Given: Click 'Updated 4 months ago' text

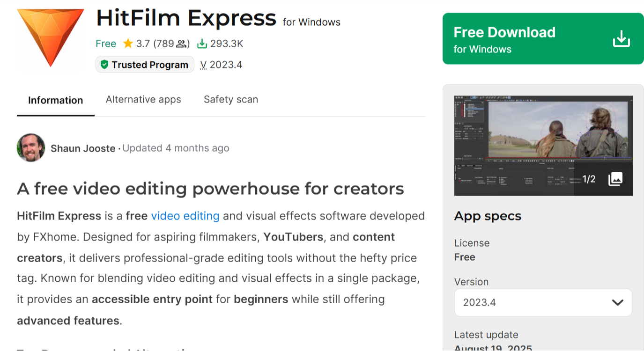Looking at the screenshot, I should (176, 148).
